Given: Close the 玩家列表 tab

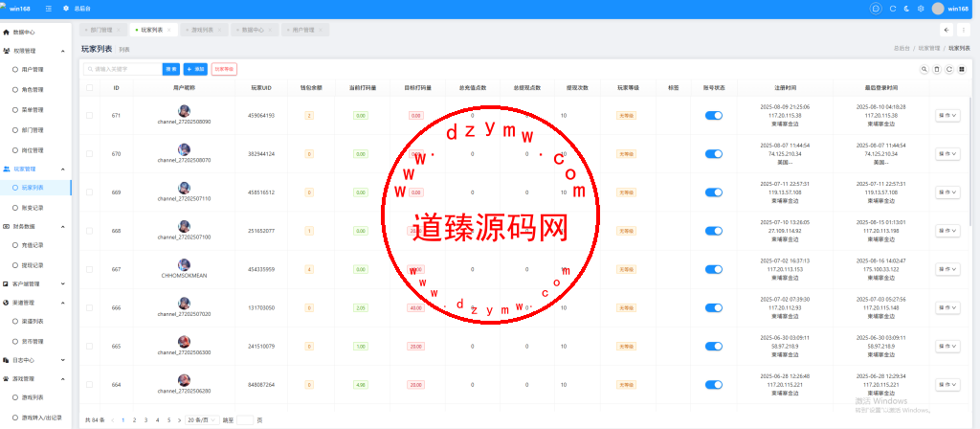Looking at the screenshot, I should pyautogui.click(x=169, y=30).
